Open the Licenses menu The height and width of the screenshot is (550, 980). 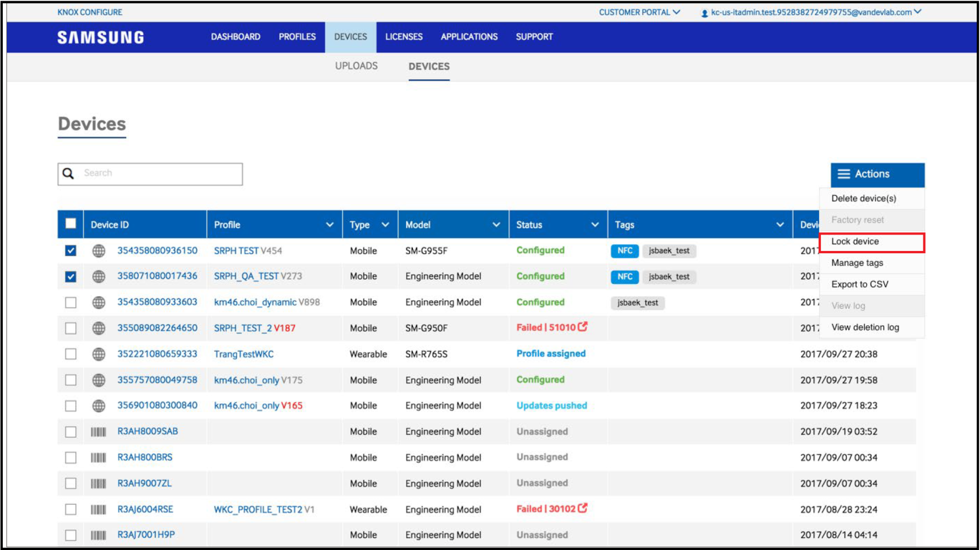[x=404, y=37]
